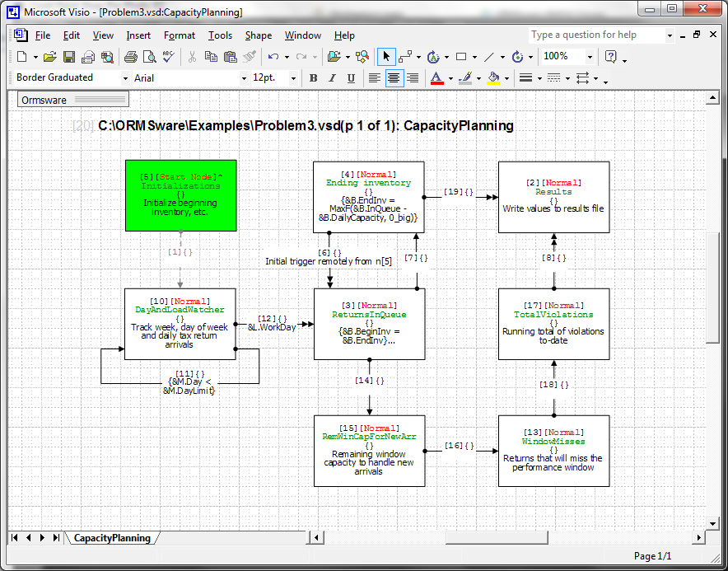This screenshot has width=728, height=571.
Task: Save the drawing with the floppy disk icon
Action: [69, 57]
